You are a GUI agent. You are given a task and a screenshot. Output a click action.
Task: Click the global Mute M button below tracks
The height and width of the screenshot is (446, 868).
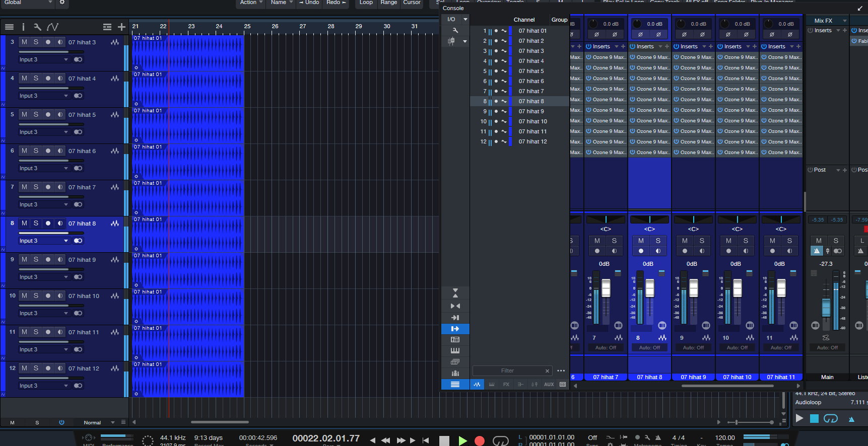[x=12, y=422]
